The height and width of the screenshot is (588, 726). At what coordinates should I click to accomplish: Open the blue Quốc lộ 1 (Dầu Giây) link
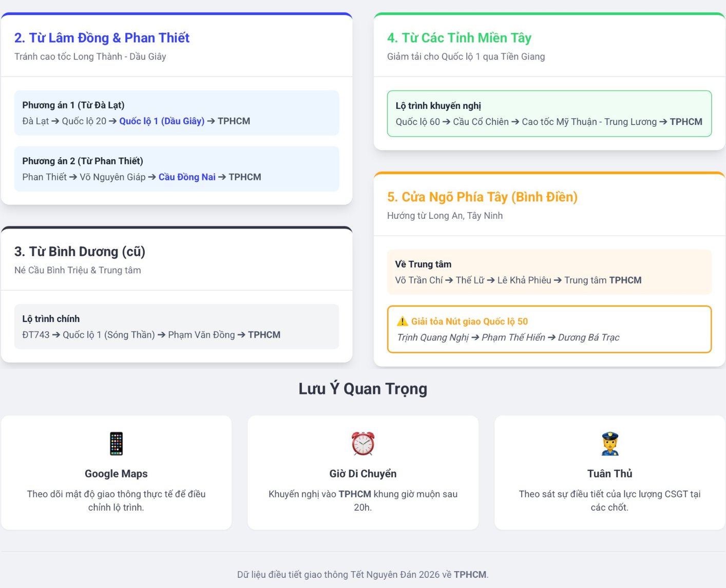point(162,121)
